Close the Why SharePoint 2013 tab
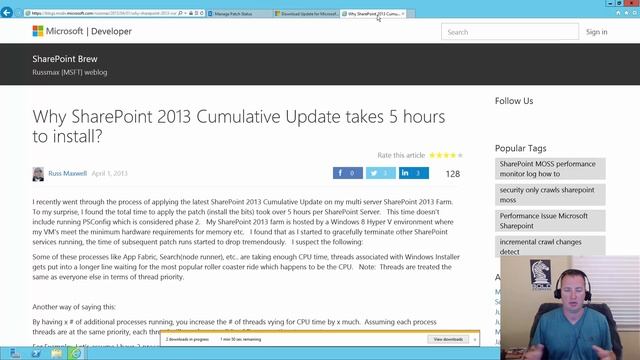640x360 pixels. coord(403,13)
